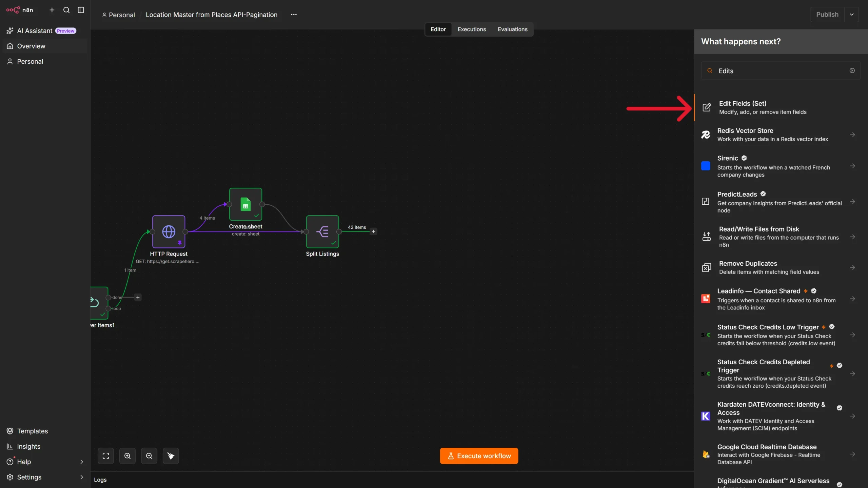Open the Logs panel
The width and height of the screenshot is (868, 488).
100,480
